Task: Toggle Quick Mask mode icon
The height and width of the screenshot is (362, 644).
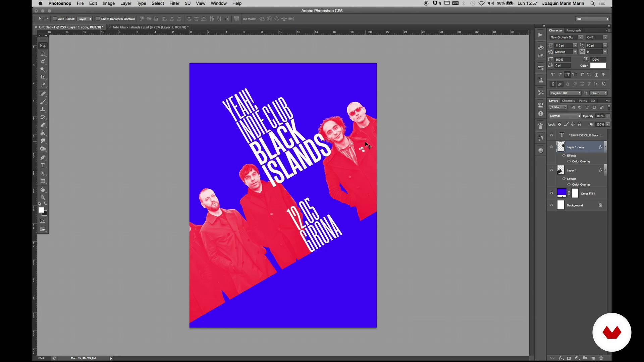Action: [43, 221]
